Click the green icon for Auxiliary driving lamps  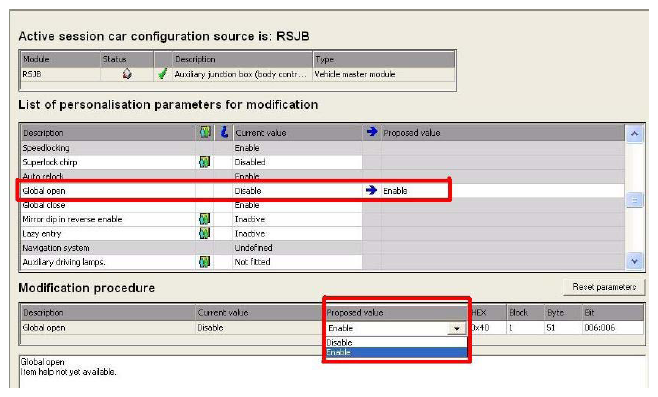coord(204,262)
